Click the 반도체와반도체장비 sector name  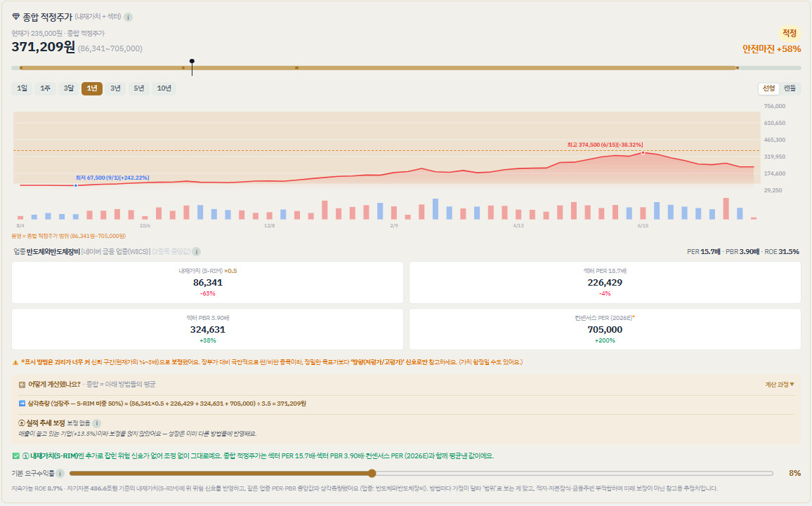pyautogui.click(x=53, y=251)
